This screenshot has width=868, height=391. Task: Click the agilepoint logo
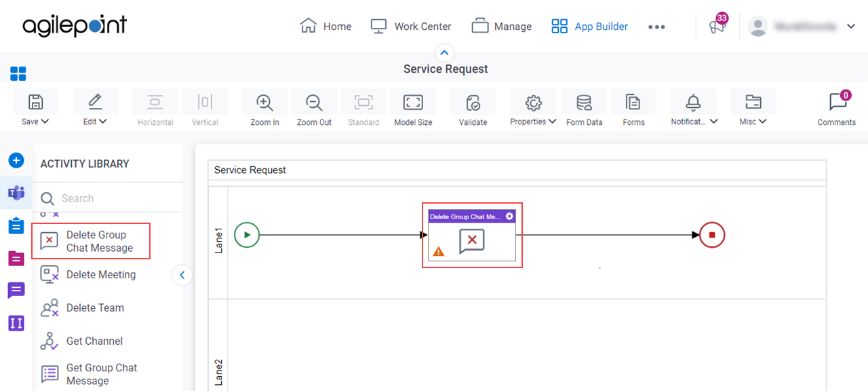coord(75,26)
